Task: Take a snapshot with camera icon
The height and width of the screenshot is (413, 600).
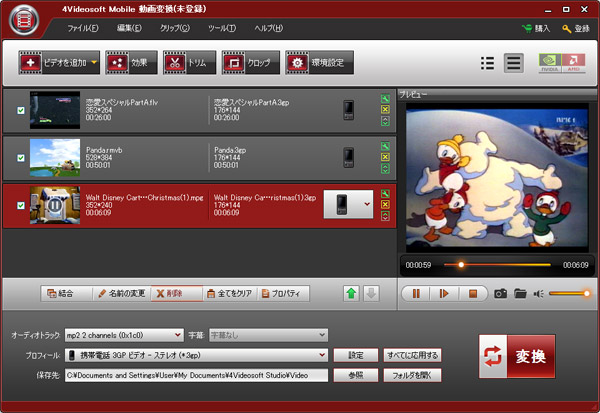Action: (x=501, y=294)
